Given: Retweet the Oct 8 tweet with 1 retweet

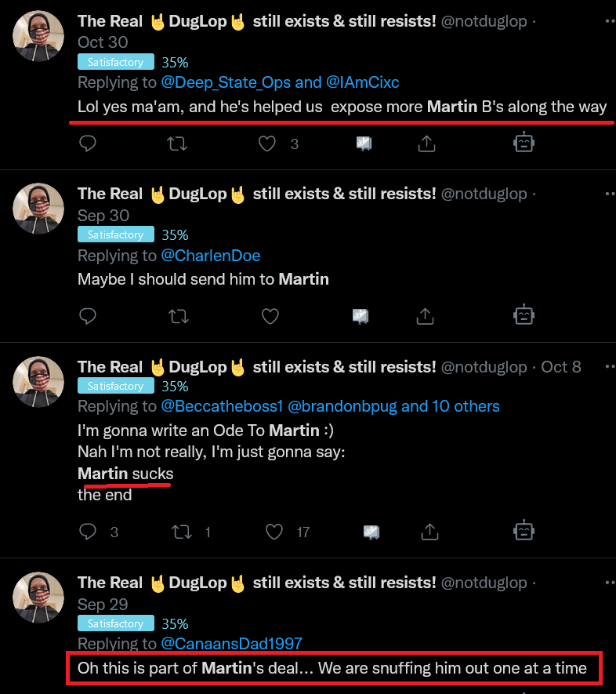Looking at the screenshot, I should point(182,532).
